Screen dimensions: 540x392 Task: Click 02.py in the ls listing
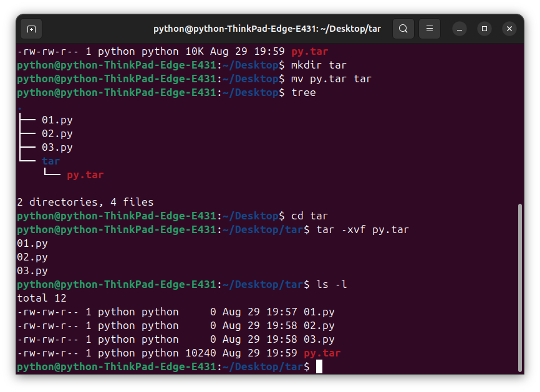pos(319,325)
